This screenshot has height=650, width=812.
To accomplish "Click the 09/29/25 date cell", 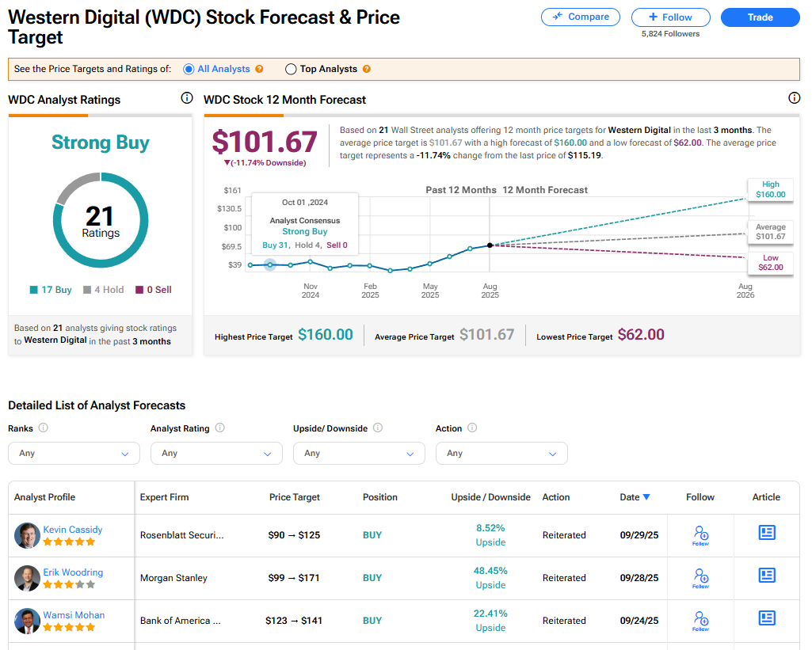I will (x=639, y=535).
